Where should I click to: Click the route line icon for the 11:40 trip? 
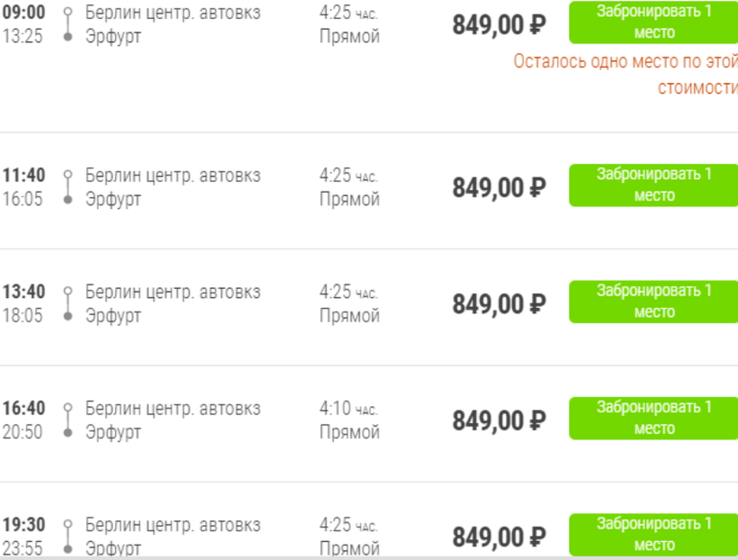tap(67, 186)
